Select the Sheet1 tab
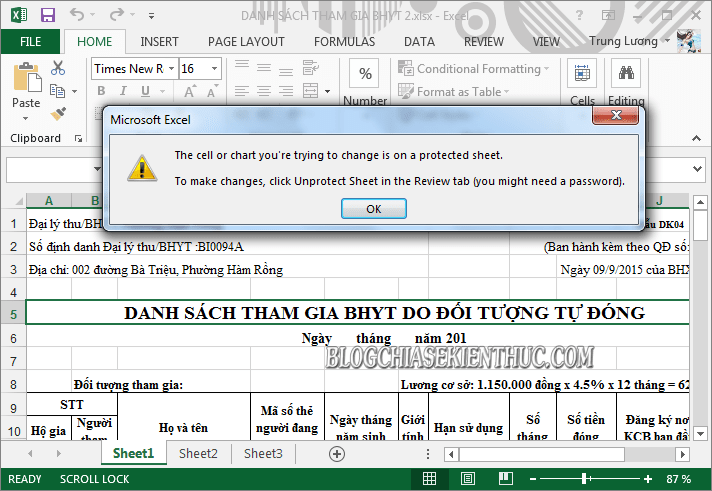Viewport: 712px width, 491px height. pyautogui.click(x=133, y=453)
